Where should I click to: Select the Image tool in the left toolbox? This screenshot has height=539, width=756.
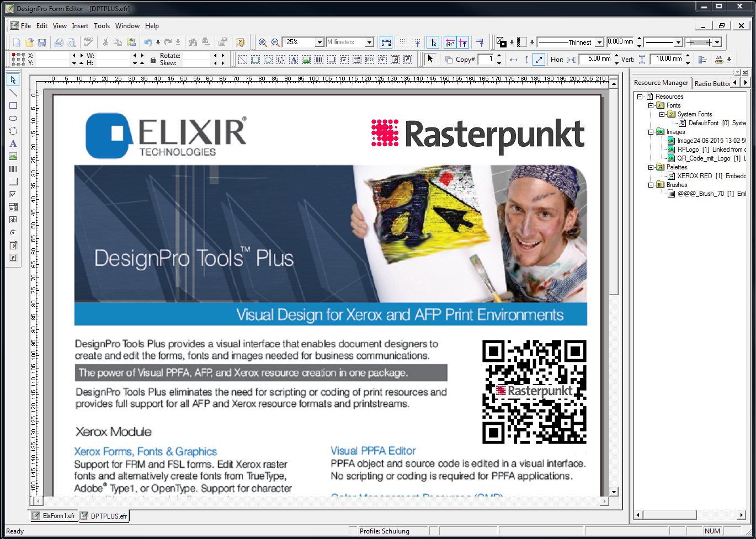13,156
